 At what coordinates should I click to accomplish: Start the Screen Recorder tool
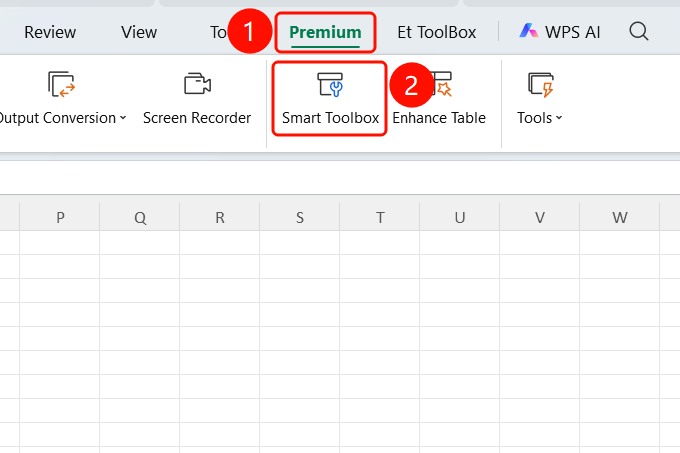click(197, 99)
